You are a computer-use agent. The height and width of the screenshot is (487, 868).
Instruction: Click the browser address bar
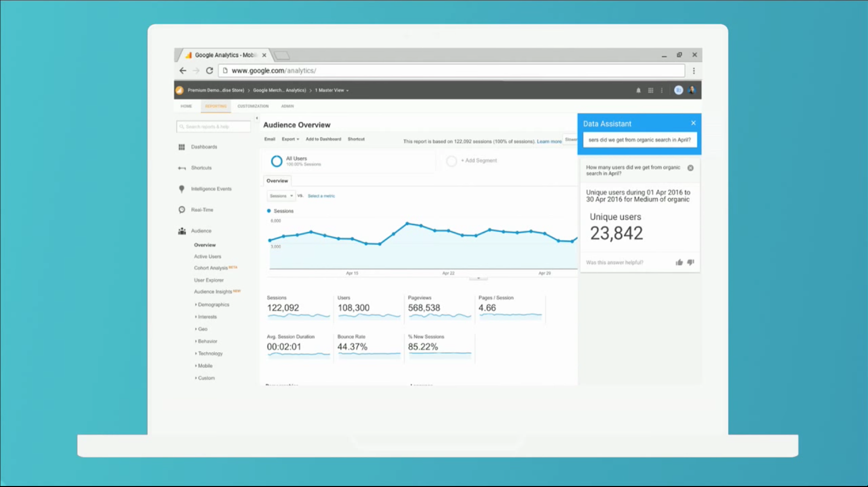(451, 70)
